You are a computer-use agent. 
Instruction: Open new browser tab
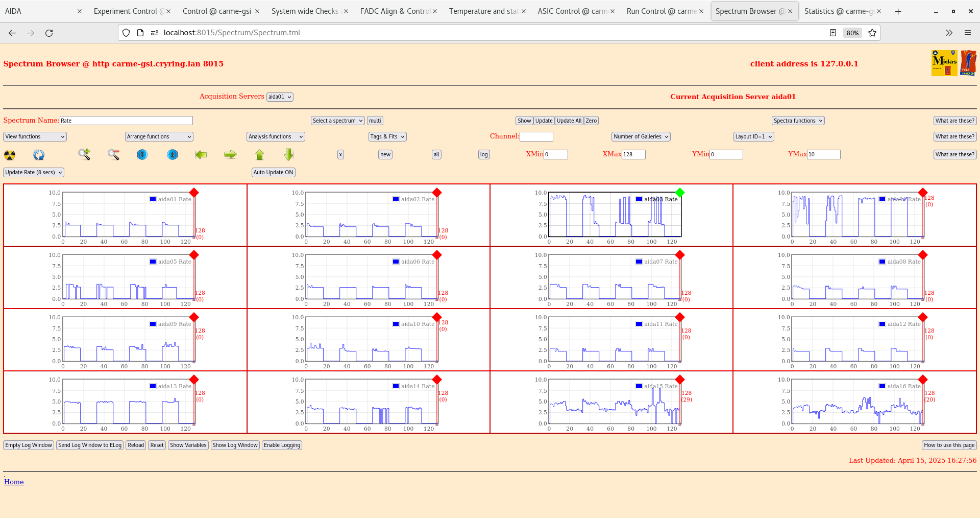click(x=898, y=11)
